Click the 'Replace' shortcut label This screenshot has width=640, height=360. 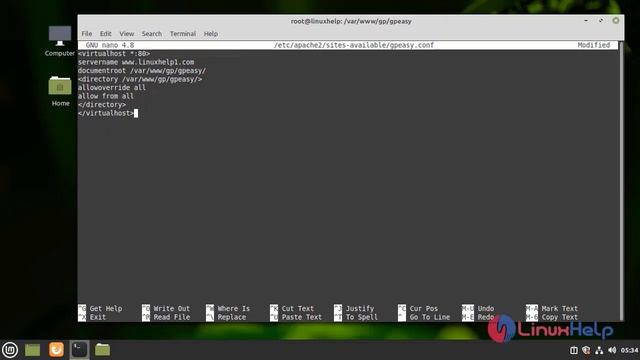pyautogui.click(x=232, y=317)
